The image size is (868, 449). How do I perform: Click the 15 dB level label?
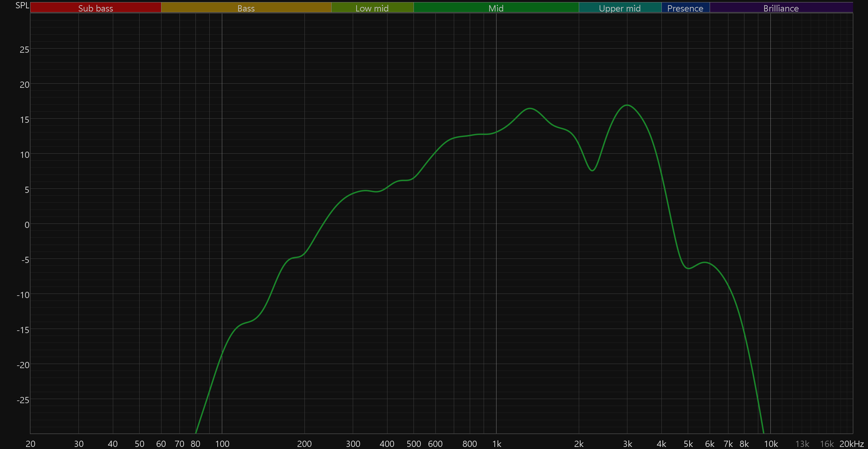[x=25, y=120]
